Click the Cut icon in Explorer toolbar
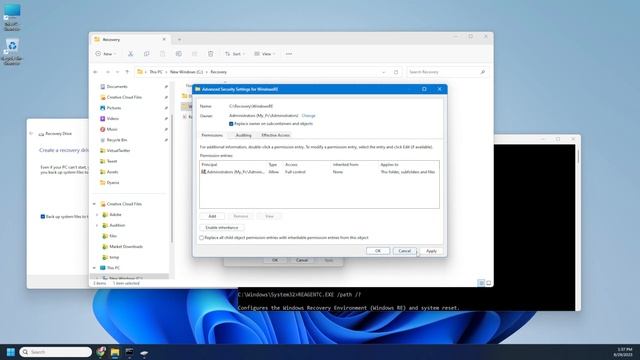Screen dimensions: 640x360 [x=131, y=54]
